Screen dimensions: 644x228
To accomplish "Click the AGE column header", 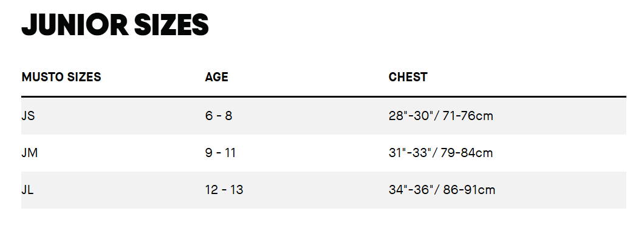I will pos(216,77).
